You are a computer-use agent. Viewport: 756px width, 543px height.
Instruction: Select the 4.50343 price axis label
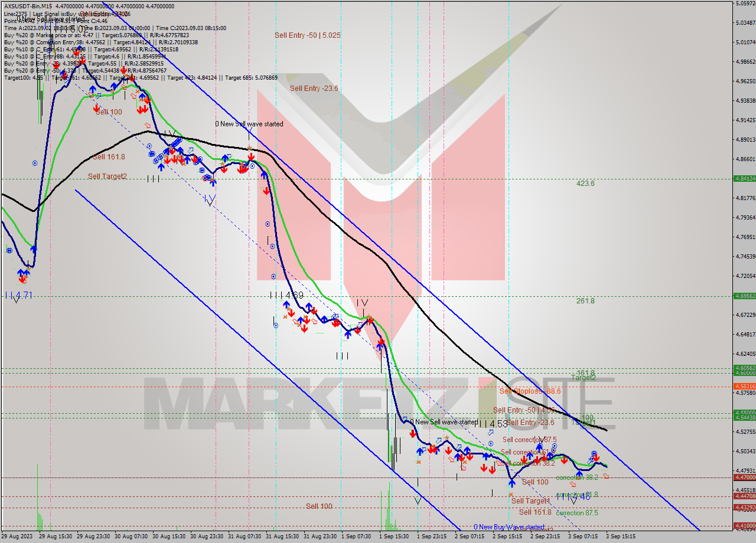746,452
